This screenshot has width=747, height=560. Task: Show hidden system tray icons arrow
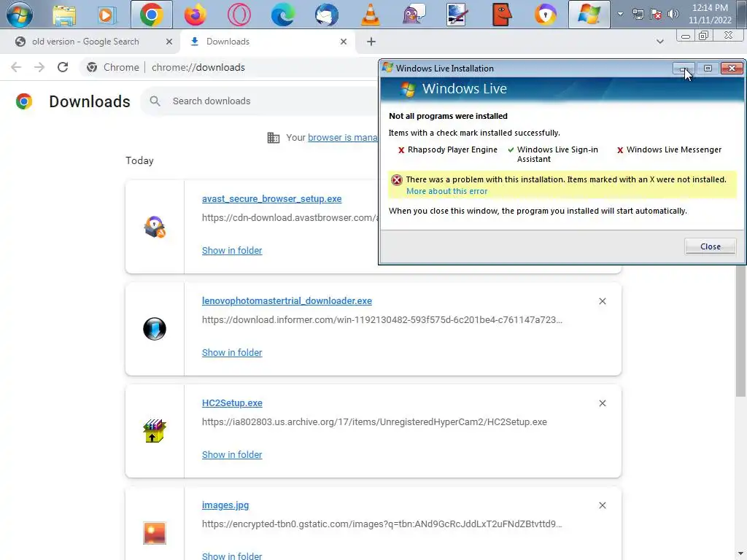pos(620,14)
